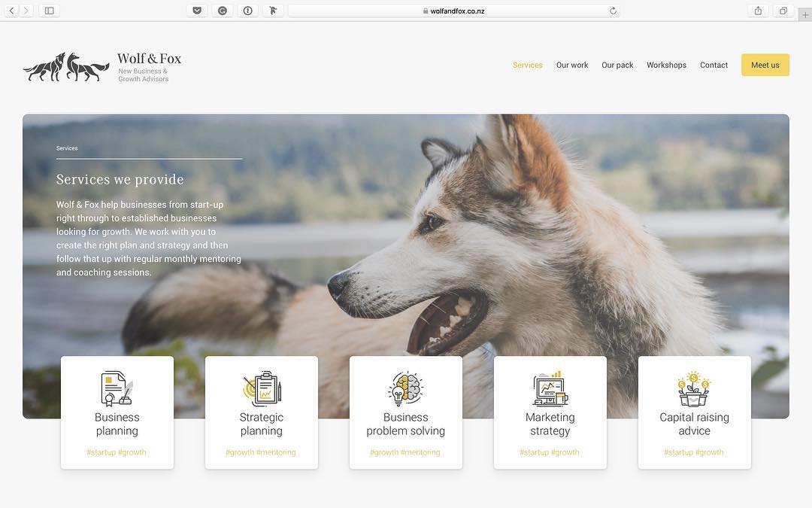812x508 pixels.
Task: Go to the Workshops page
Action: point(666,65)
